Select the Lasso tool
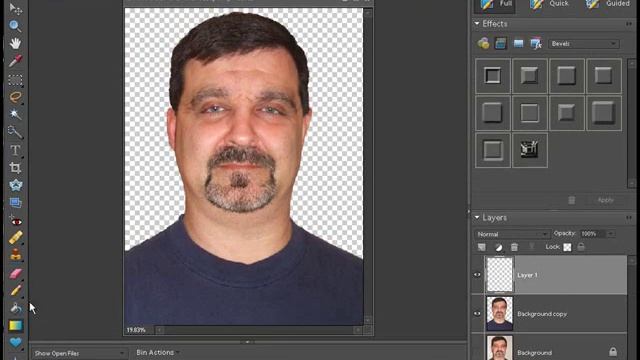640x360 pixels. point(16,97)
